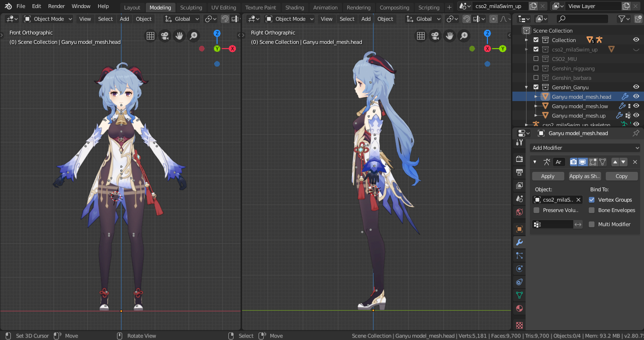The height and width of the screenshot is (340, 644).
Task: Enable the CSO2_MIU collection checkbox
Action: click(x=535, y=59)
